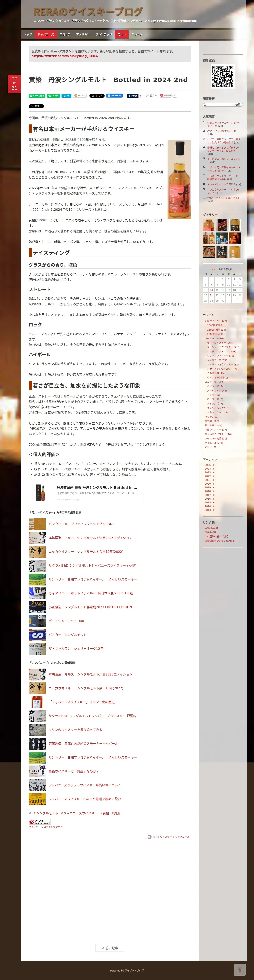Go to previous month with << in calendar
The width and height of the screenshot is (254, 980).
tap(214, 269)
